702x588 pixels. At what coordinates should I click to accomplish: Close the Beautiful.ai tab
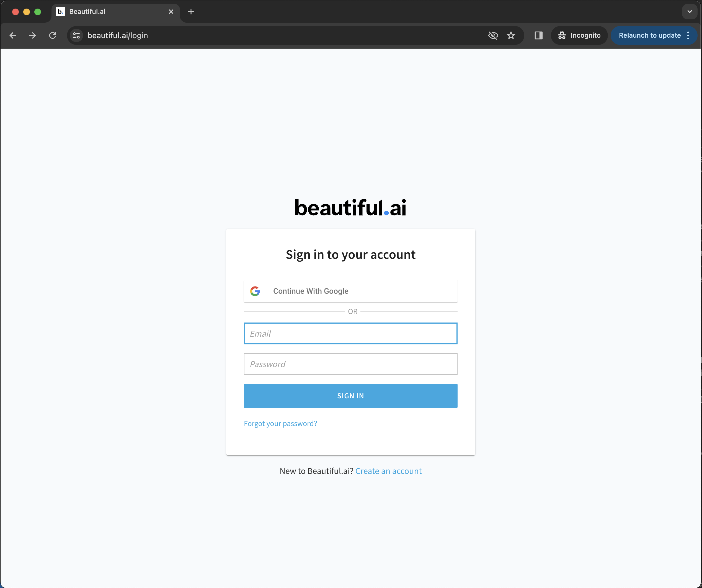tap(171, 12)
